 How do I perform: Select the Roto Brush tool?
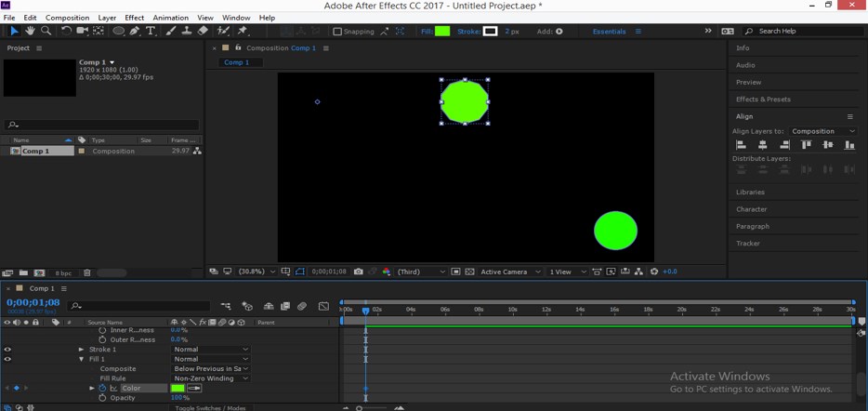click(x=223, y=31)
